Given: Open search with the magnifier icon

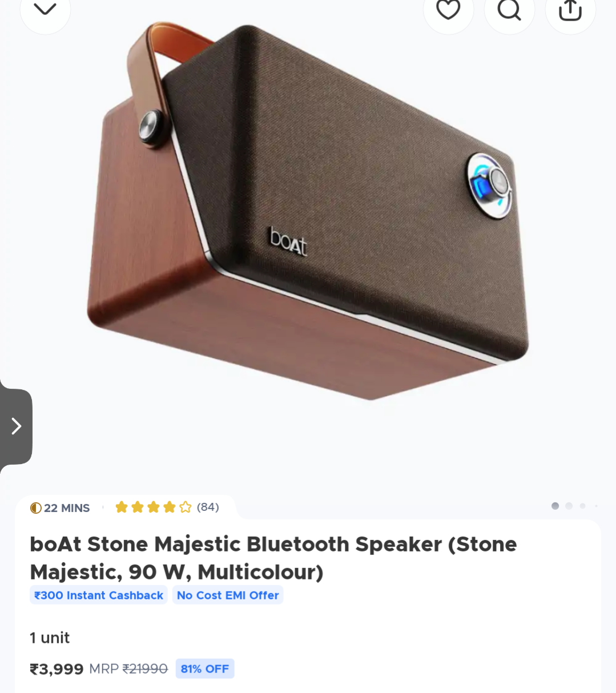Looking at the screenshot, I should pyautogui.click(x=509, y=10).
